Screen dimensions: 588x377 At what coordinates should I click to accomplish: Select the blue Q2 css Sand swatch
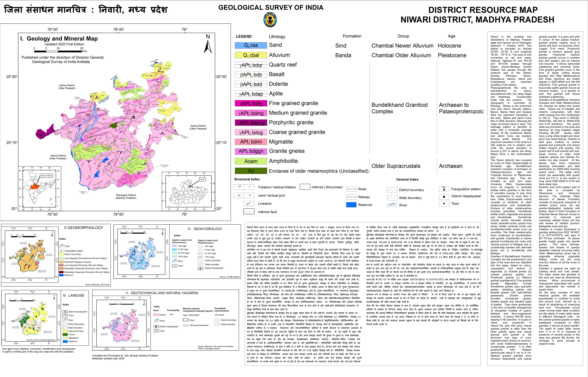[251, 45]
